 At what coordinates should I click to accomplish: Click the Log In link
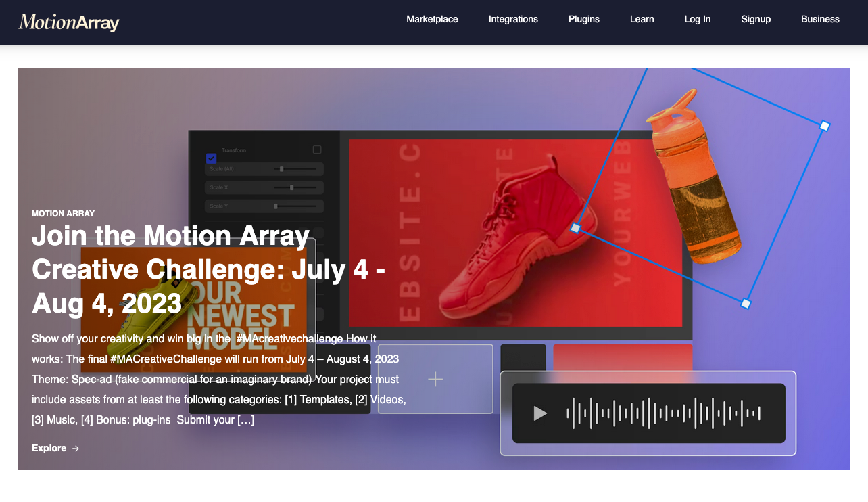point(697,19)
